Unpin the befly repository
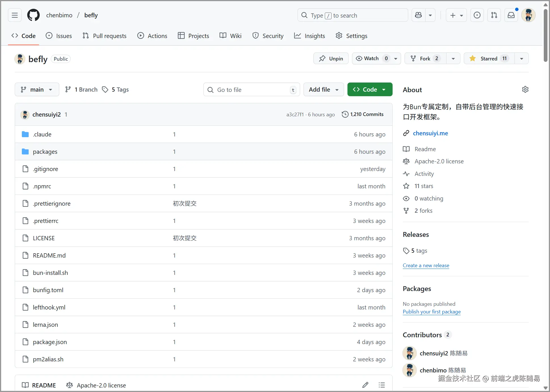This screenshot has height=392, width=550. (331, 58)
